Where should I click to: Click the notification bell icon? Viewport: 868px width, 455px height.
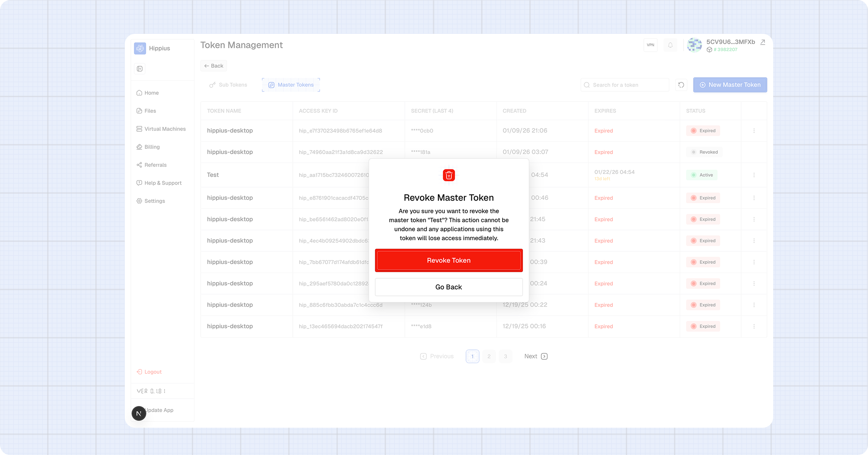(x=670, y=45)
